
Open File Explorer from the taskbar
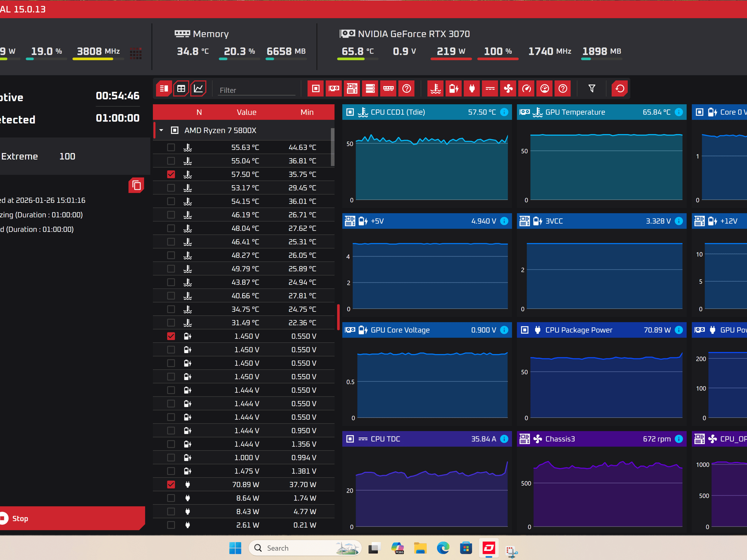(420, 548)
